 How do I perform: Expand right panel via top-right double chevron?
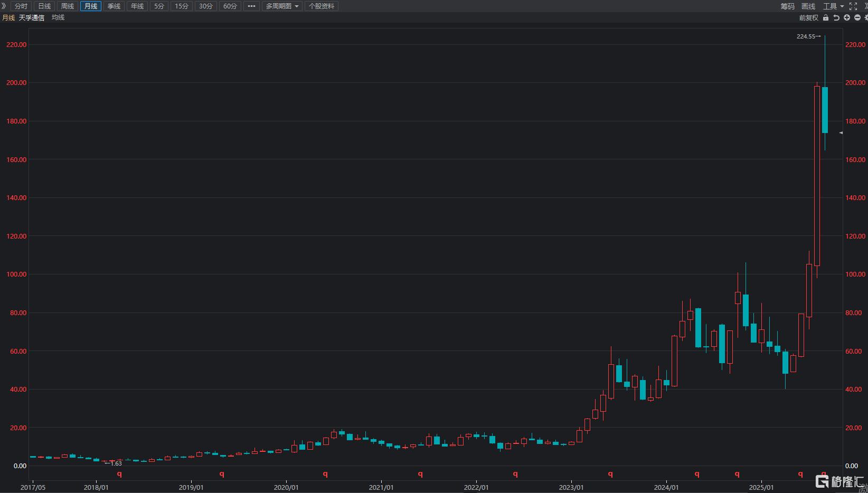pos(865,6)
